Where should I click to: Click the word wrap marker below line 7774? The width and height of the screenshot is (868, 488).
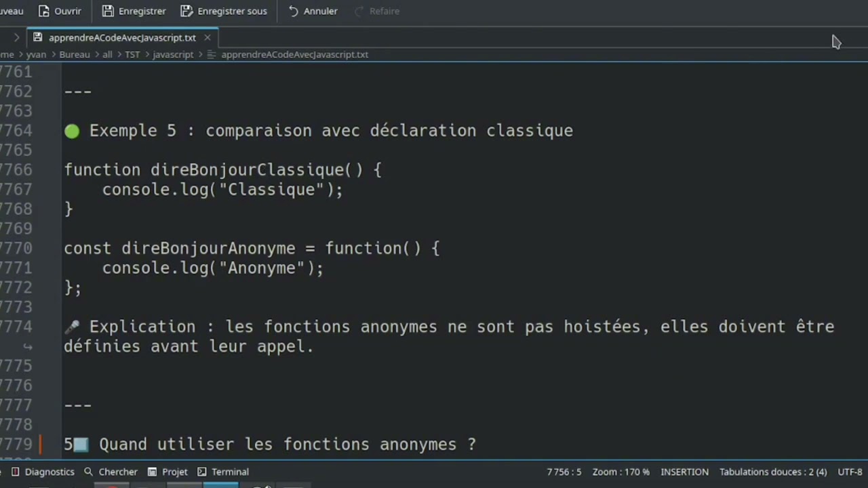pyautogui.click(x=28, y=346)
